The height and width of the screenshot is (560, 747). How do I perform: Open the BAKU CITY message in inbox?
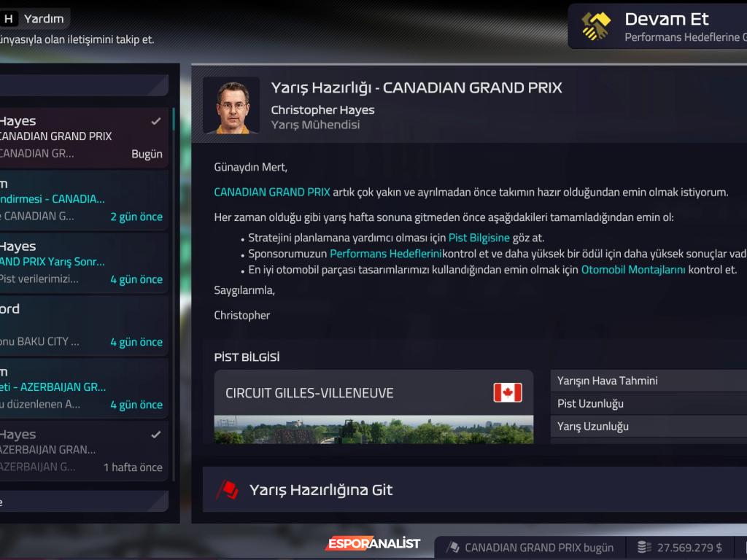pos(84,326)
